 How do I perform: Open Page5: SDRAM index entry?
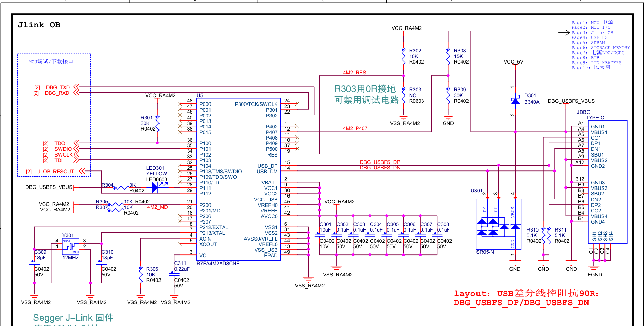[588, 43]
